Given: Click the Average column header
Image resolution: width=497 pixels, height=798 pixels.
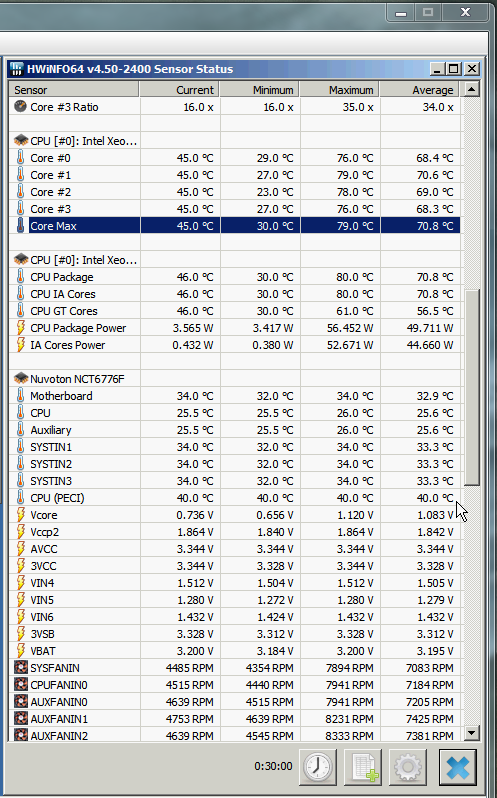Looking at the screenshot, I should 420,90.
